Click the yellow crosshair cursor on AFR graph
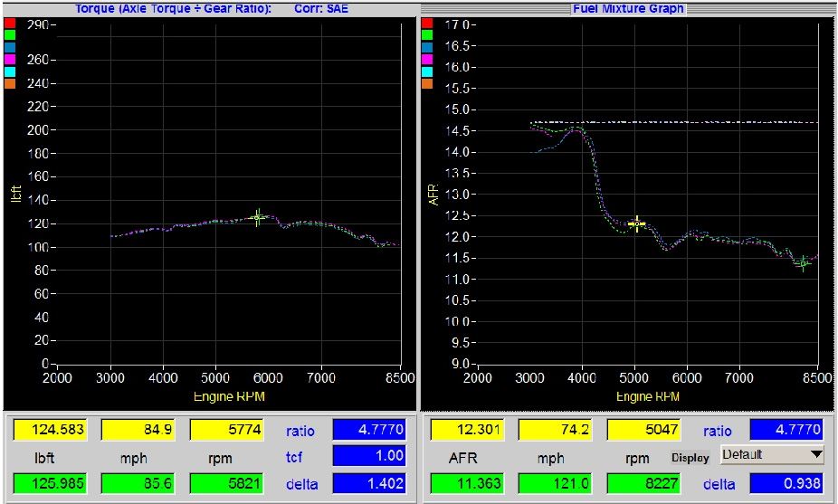 (636, 223)
